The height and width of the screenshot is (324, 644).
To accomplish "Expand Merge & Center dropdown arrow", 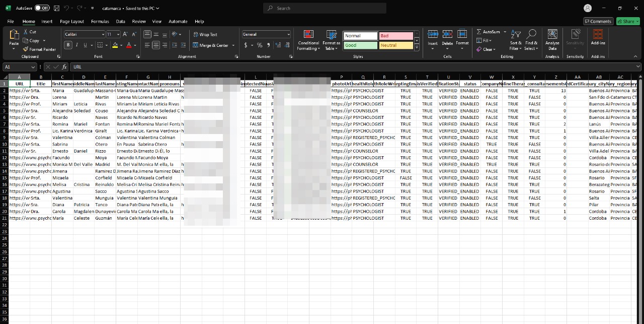I will (x=233, y=45).
